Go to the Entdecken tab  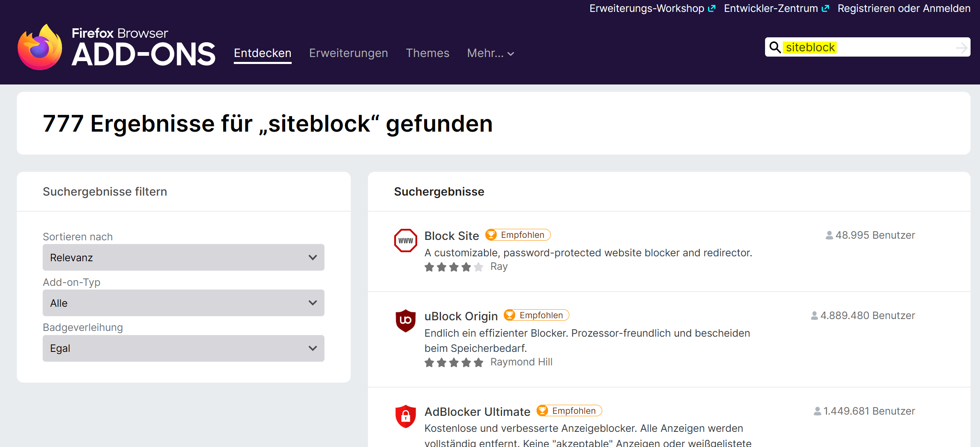tap(263, 53)
